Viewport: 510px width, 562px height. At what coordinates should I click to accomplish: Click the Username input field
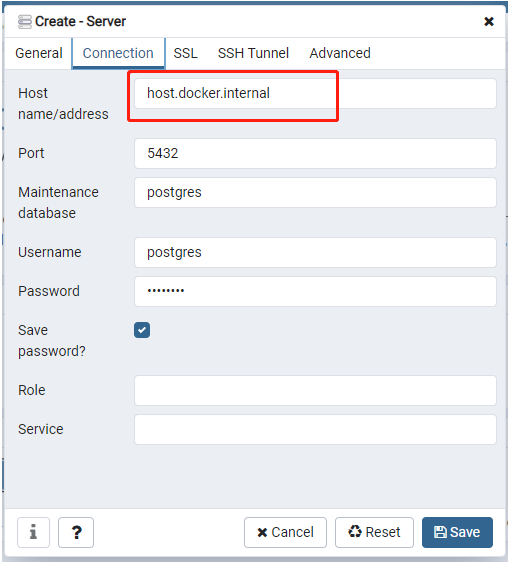315,252
